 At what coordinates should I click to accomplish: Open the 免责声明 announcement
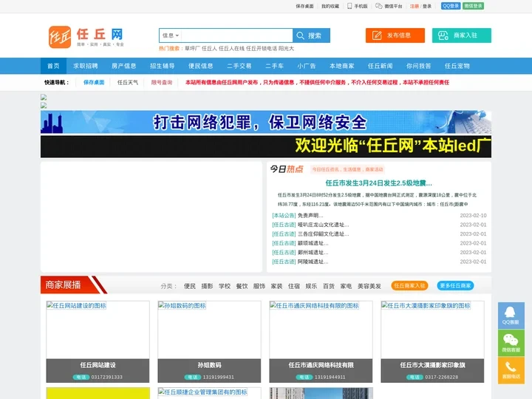click(x=310, y=216)
